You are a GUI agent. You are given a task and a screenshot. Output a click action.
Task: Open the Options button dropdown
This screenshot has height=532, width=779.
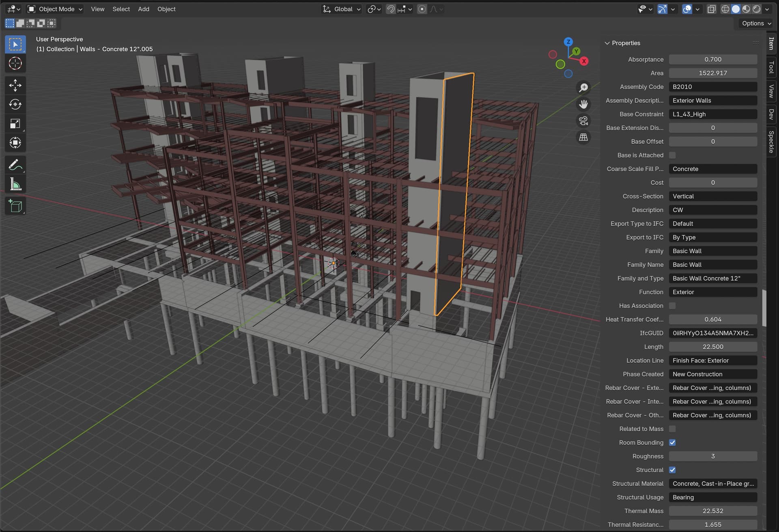tap(756, 23)
